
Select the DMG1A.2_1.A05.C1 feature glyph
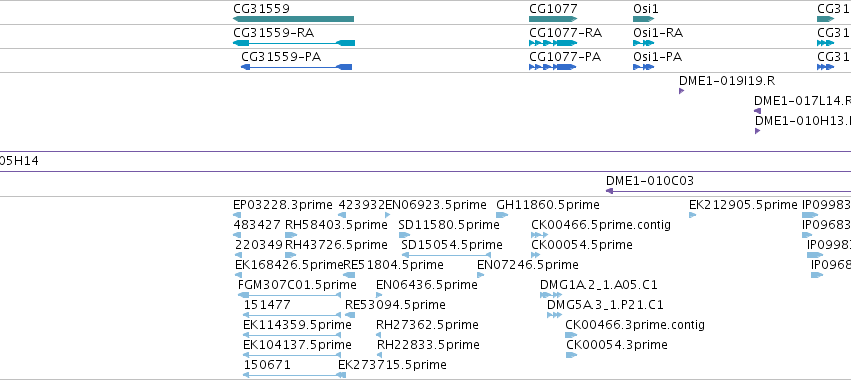click(x=551, y=295)
